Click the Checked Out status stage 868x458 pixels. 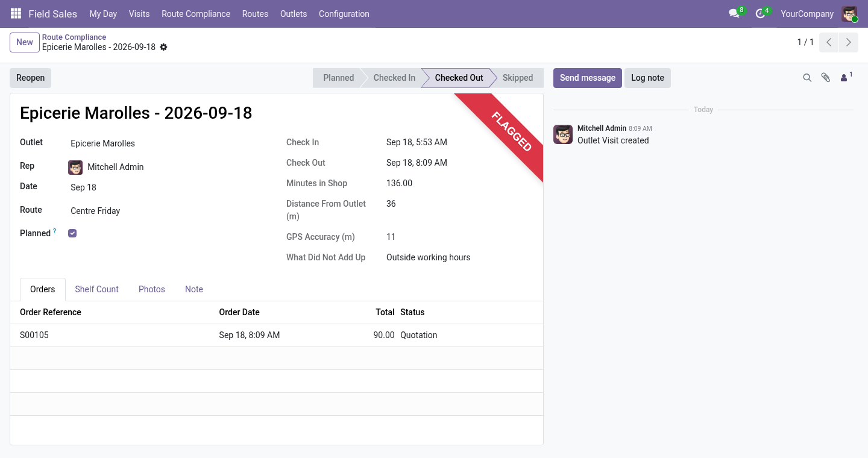pos(459,78)
